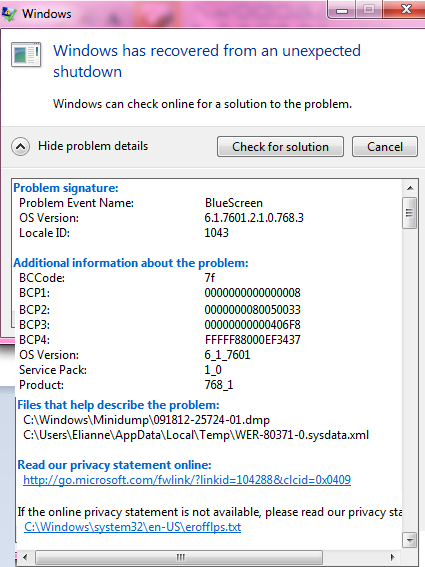This screenshot has height=567, width=425.
Task: Cancel the recovery dialog
Action: click(x=385, y=146)
